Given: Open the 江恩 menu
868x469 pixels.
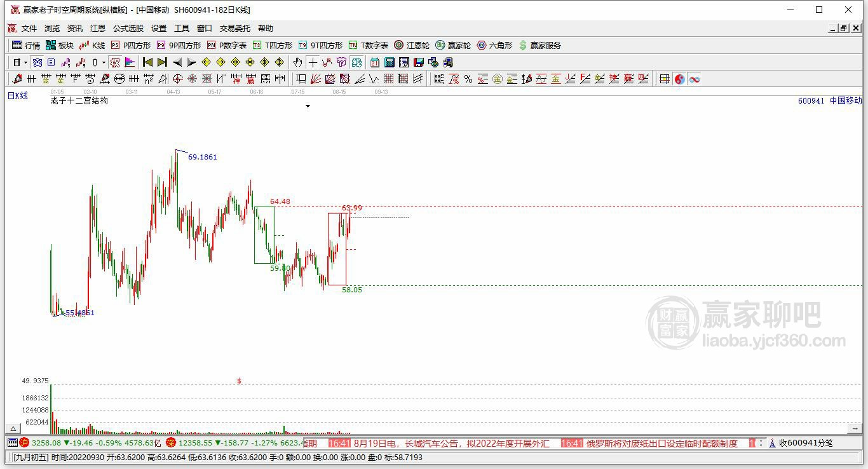Looking at the screenshot, I should pyautogui.click(x=98, y=29).
